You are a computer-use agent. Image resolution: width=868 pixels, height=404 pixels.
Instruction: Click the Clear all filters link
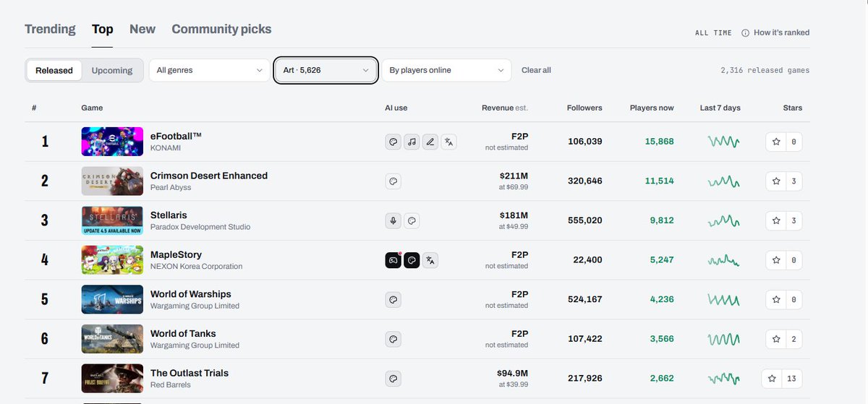tap(536, 70)
